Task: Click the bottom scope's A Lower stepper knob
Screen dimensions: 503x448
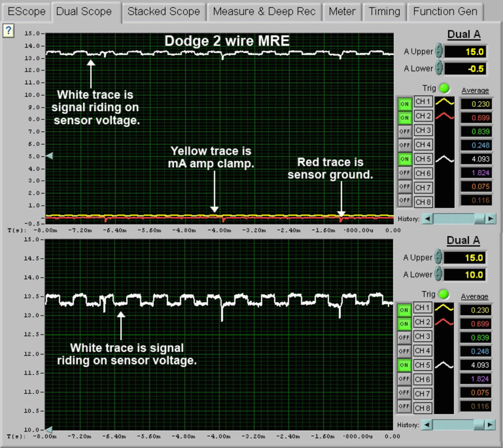Action: tap(438, 274)
